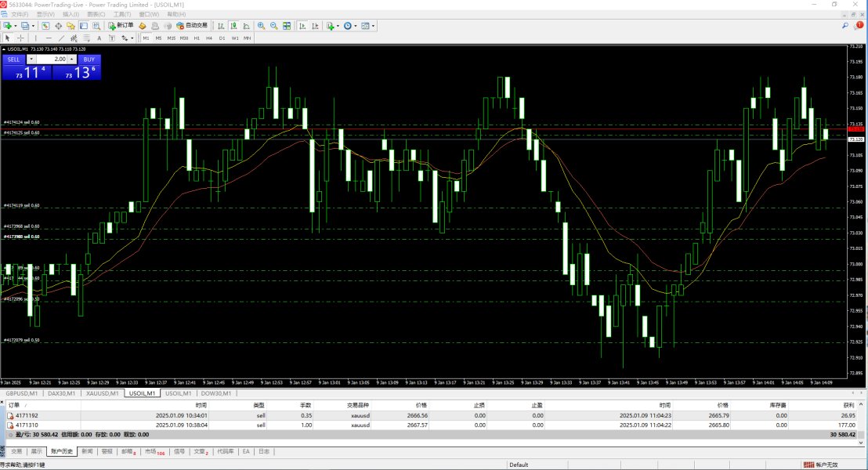Decrease lot volume with down arrow
This screenshot has height=470, width=868.
tap(31, 60)
